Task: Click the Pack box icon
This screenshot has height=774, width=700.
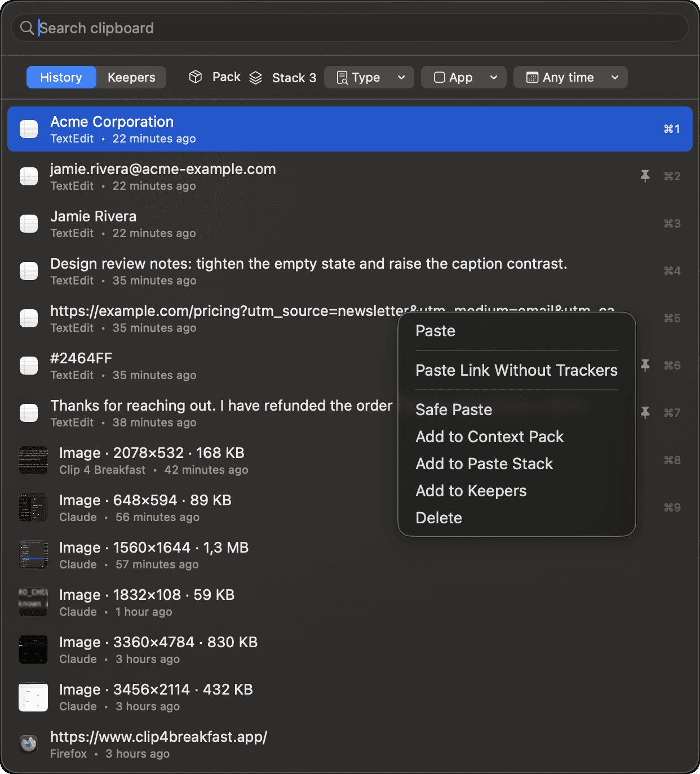Action: coord(196,77)
